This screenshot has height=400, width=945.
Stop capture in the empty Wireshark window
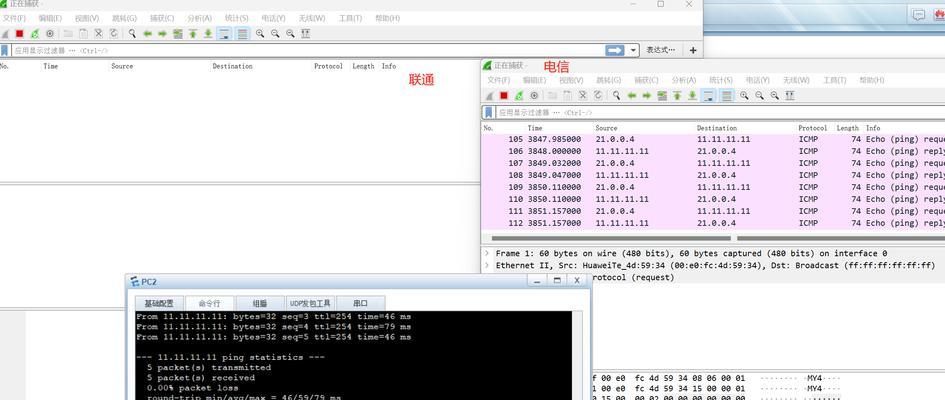tap(19, 34)
